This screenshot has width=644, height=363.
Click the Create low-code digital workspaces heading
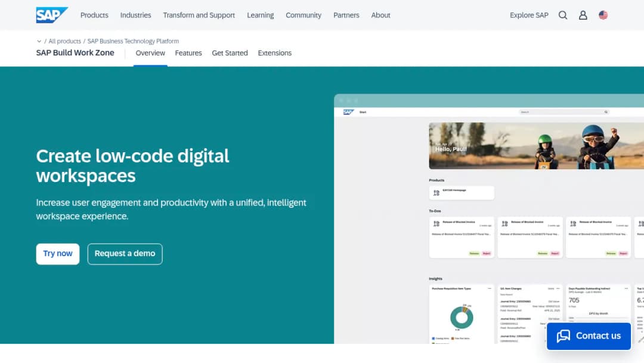[132, 165]
